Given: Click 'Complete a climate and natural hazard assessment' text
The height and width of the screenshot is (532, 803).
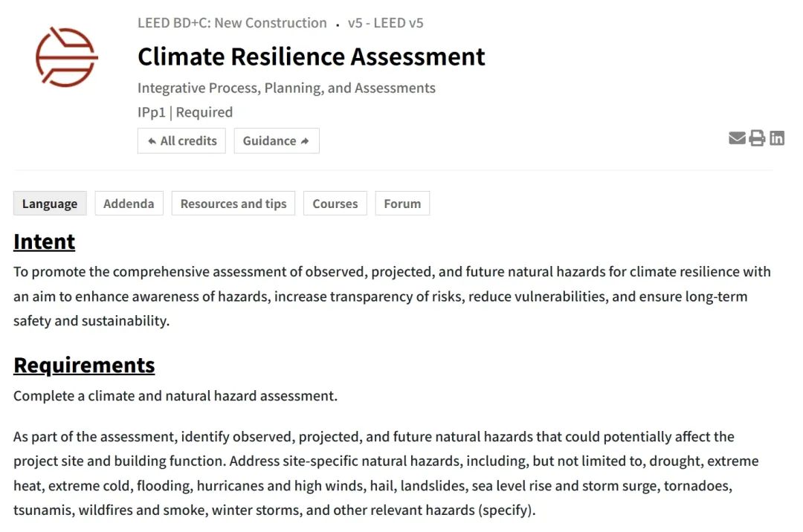Looking at the screenshot, I should tap(175, 396).
